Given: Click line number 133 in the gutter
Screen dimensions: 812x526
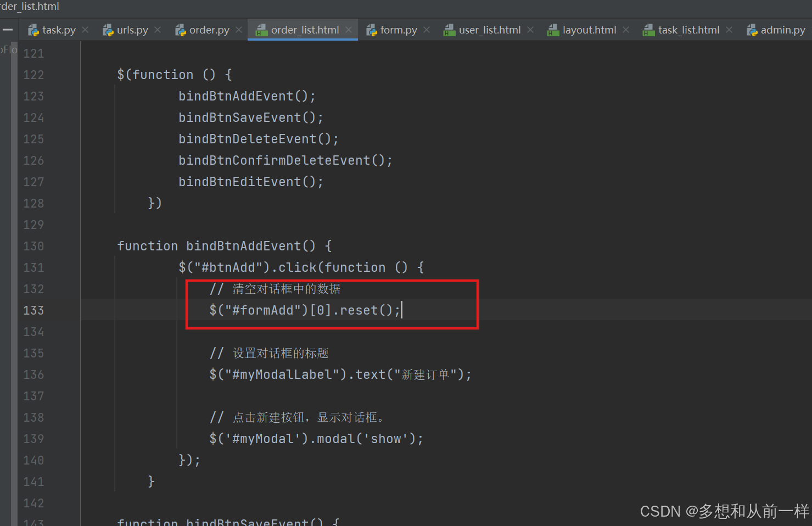Looking at the screenshot, I should [33, 310].
